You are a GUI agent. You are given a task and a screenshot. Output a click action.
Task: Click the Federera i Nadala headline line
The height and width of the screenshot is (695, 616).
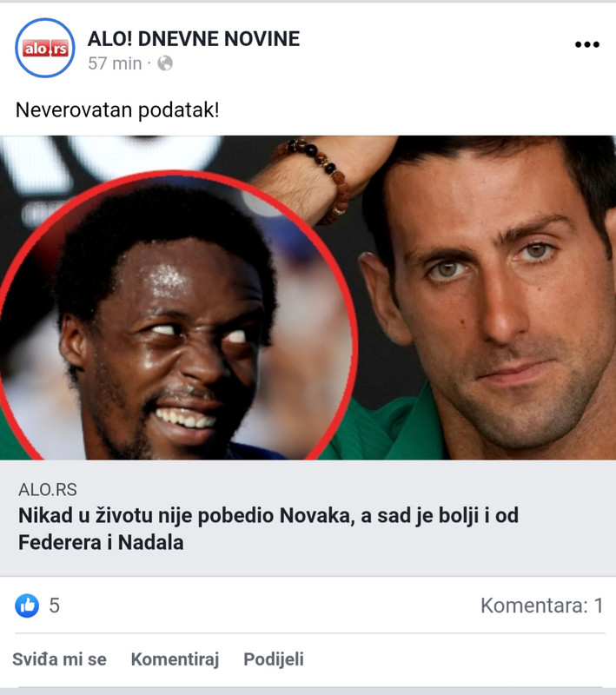pyautogui.click(x=101, y=542)
